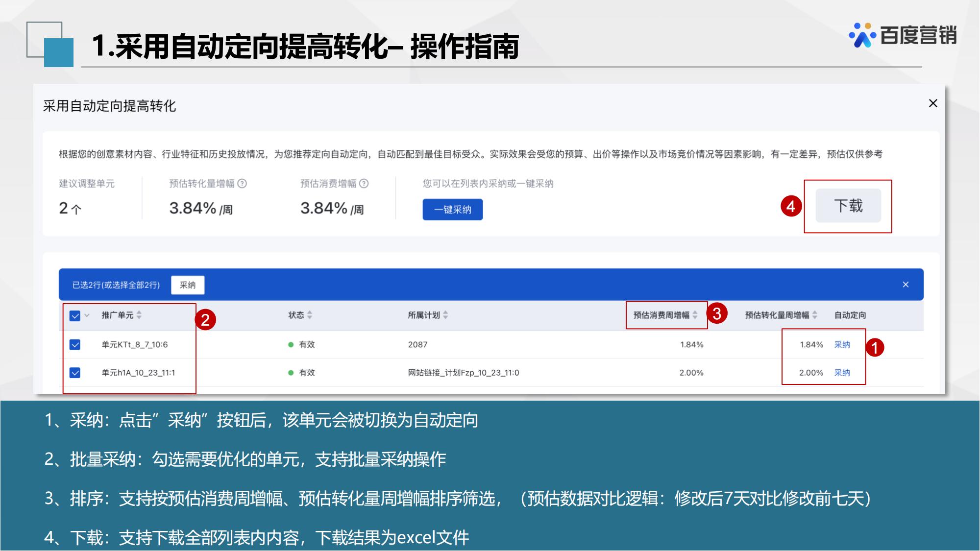
Task: Click help icon beside 预估转化量增幅
Action: [242, 184]
